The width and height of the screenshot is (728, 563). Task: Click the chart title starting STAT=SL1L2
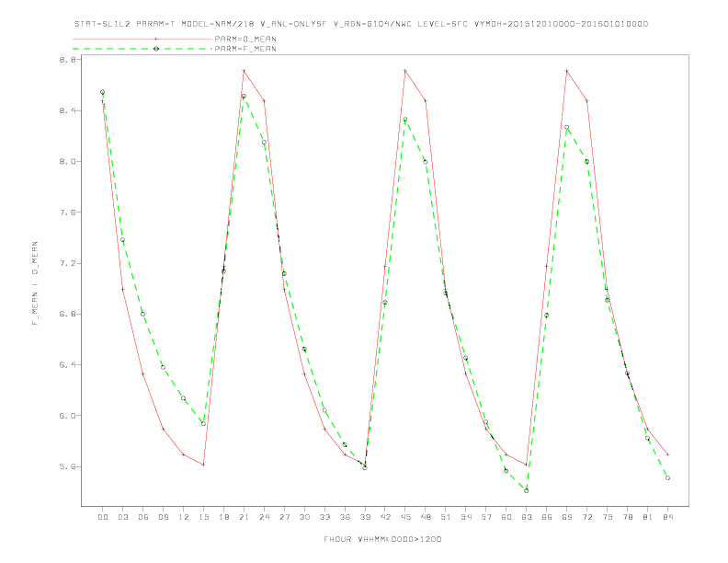[x=361, y=24]
